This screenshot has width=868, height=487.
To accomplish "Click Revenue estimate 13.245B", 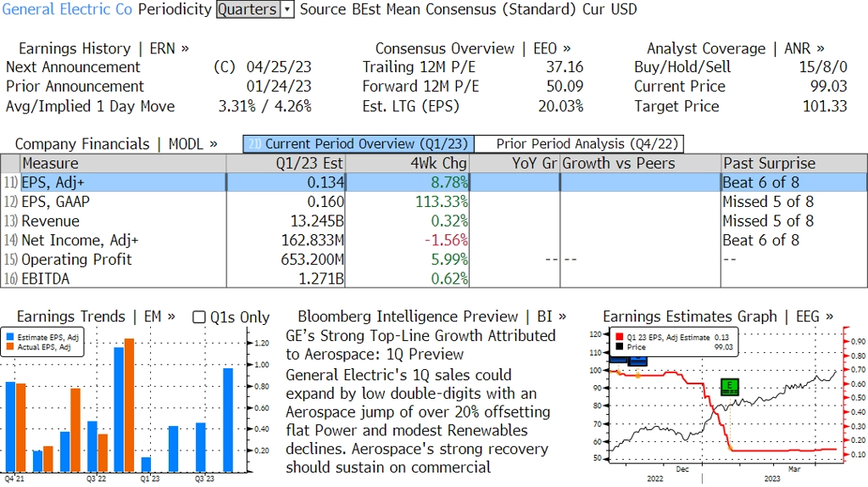I will pos(317,221).
